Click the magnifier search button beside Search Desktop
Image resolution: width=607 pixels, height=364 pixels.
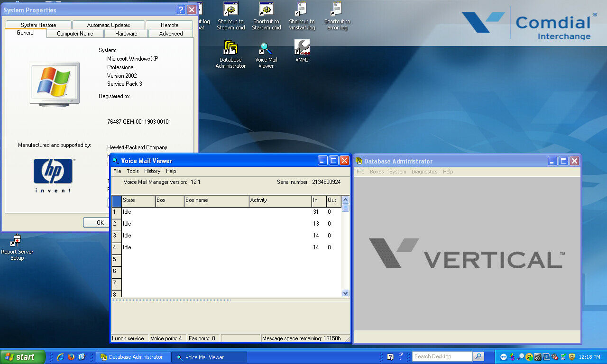click(x=478, y=356)
